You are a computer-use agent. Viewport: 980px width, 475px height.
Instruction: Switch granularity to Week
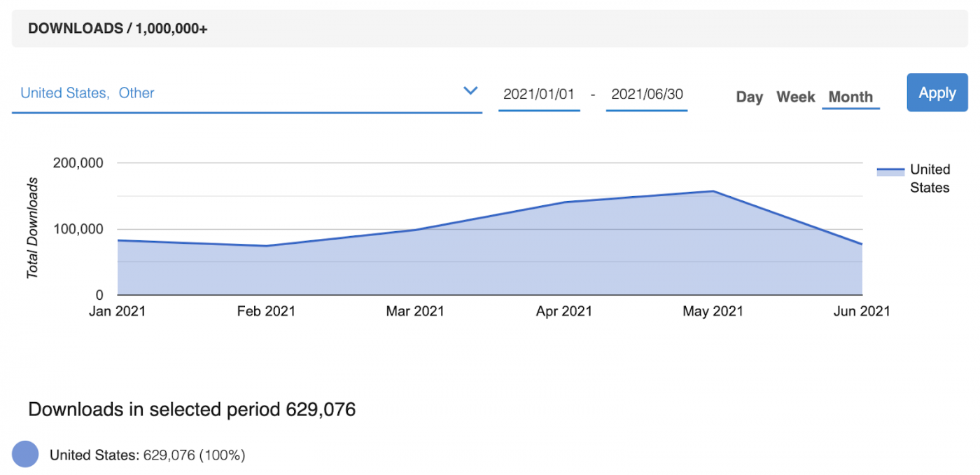click(796, 97)
